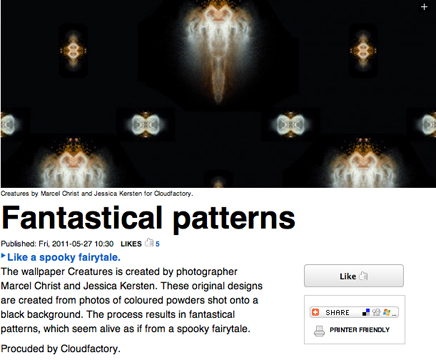Viewport: 436px width, 360px height.
Task: Expand the hero image with the plus icon
Action: [424, 7]
